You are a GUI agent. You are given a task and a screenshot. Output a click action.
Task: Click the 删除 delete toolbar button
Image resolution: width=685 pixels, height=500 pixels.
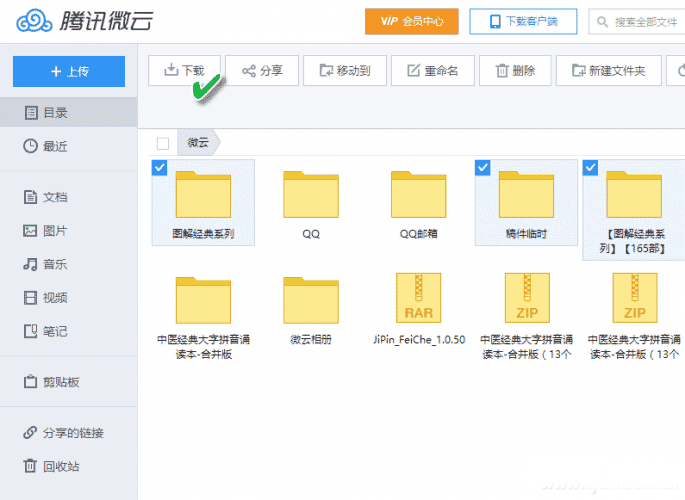[x=515, y=70]
